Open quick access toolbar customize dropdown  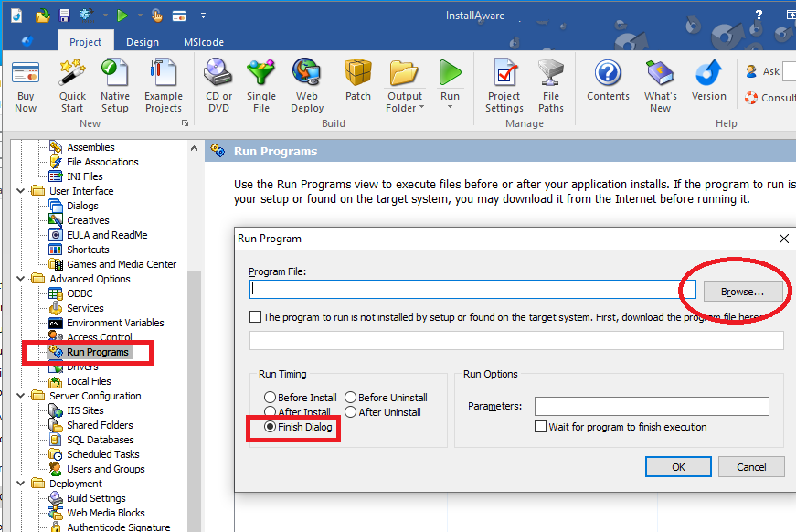point(203,16)
